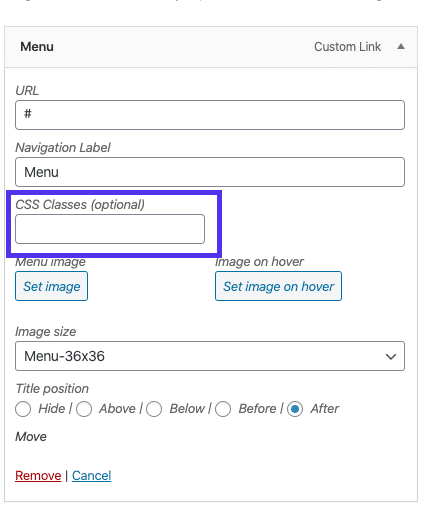
Task: Select the After title position radio
Action: (295, 409)
